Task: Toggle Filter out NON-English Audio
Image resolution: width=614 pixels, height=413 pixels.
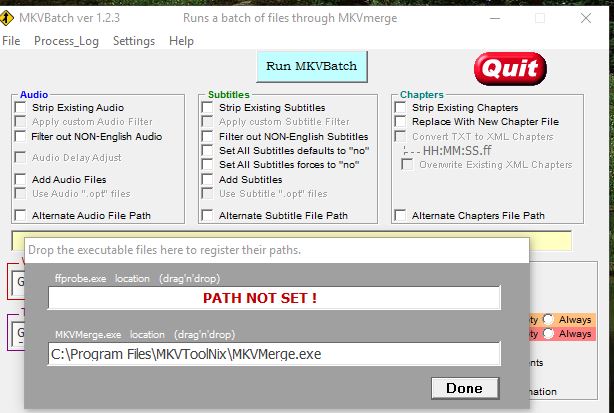Action: 20,136
